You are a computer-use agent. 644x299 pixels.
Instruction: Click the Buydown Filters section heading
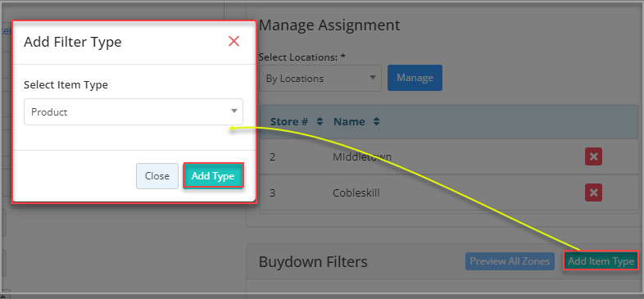[313, 261]
